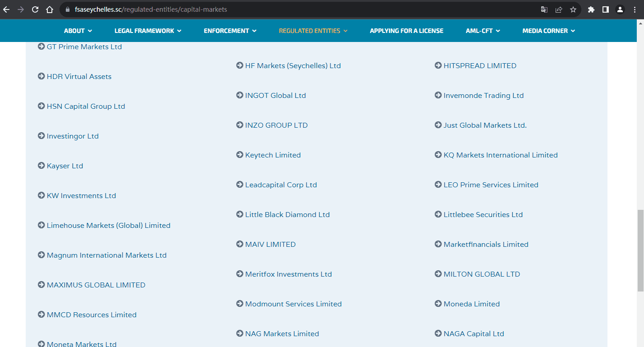The width and height of the screenshot is (644, 347).
Task: Open KW Investments Ltd link
Action: click(x=81, y=195)
